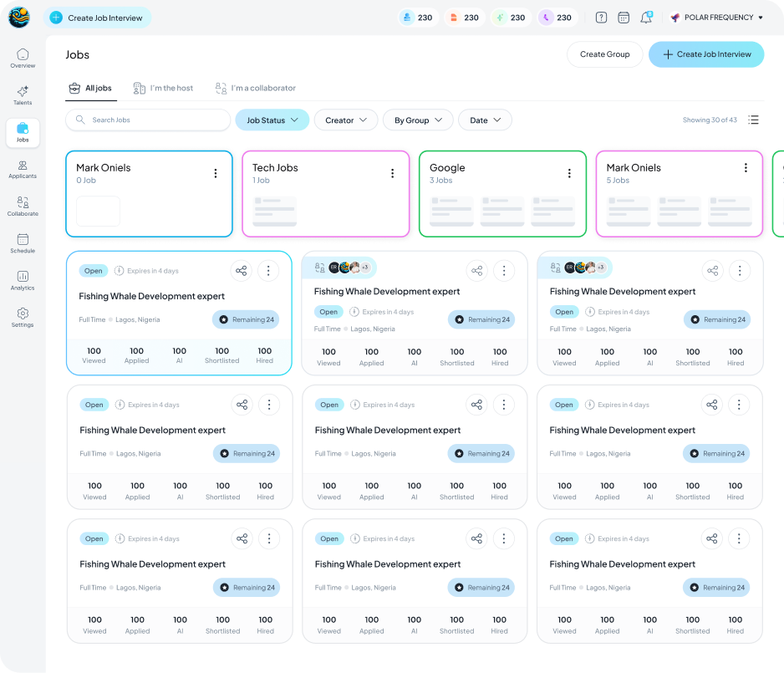
Task: Open the Date filter dropdown
Action: 485,120
